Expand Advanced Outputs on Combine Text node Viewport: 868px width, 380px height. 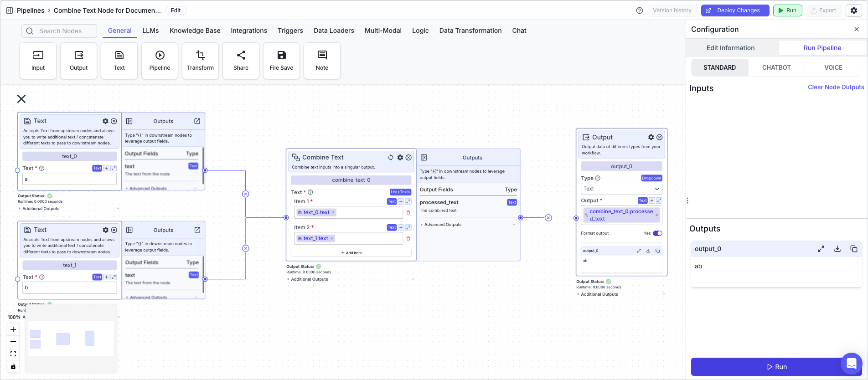(468, 225)
